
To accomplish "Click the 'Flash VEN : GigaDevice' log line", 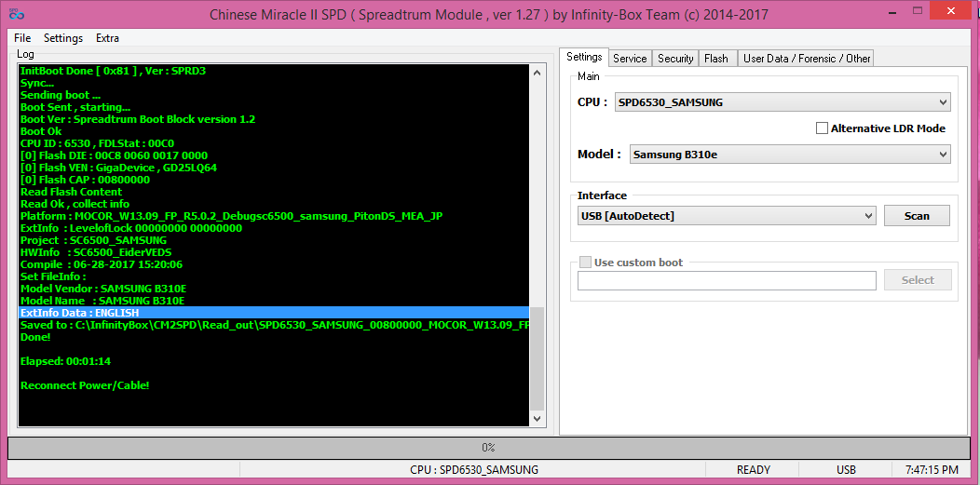I will (118, 168).
